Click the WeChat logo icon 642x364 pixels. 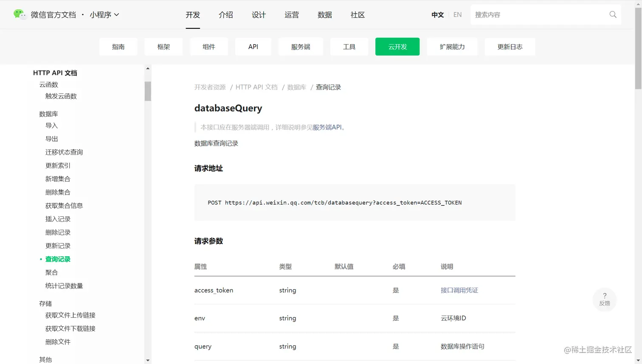[x=19, y=14]
